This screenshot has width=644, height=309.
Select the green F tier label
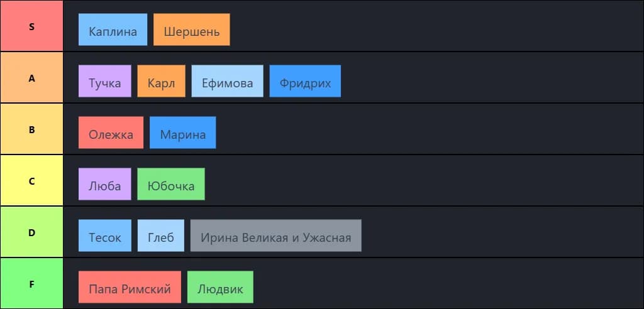[31, 283]
